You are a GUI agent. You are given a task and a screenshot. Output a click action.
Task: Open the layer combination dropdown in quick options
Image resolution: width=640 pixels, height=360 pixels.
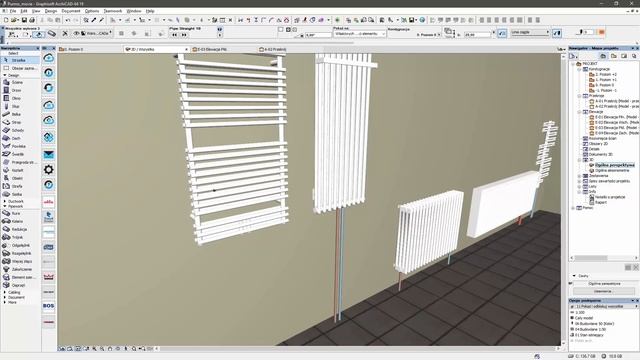(604, 306)
